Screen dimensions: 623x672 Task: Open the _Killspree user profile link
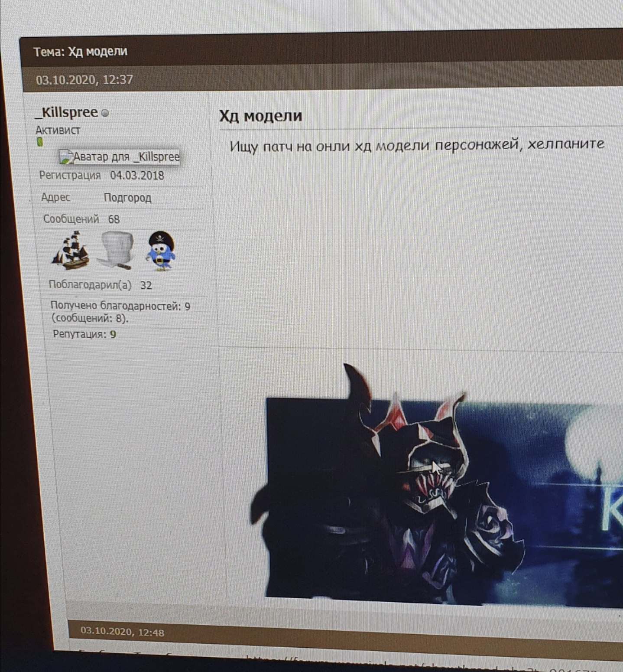click(x=67, y=112)
